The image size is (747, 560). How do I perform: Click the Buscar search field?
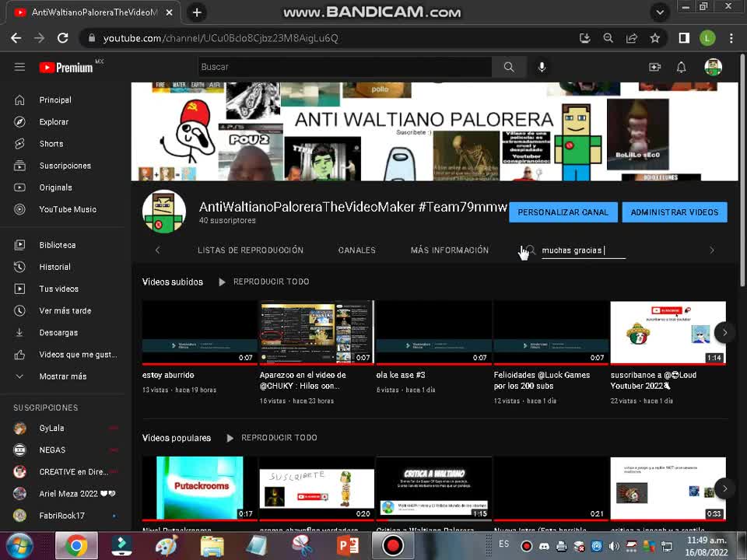[345, 67]
